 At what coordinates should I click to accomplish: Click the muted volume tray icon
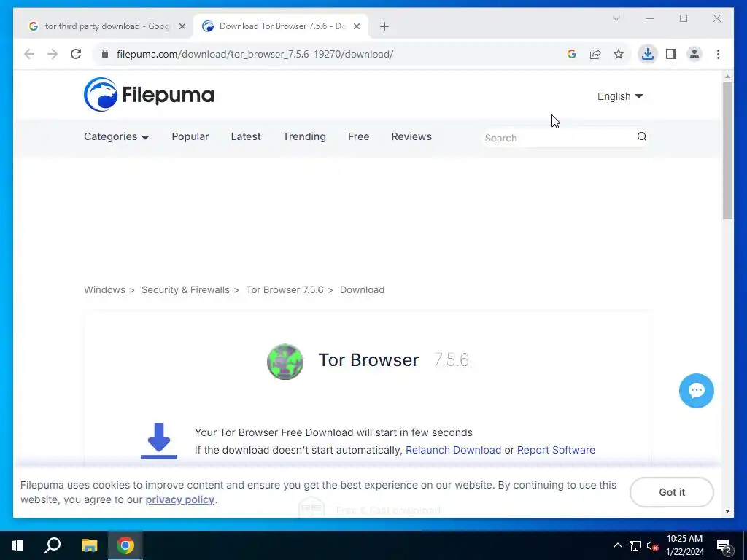(x=652, y=545)
